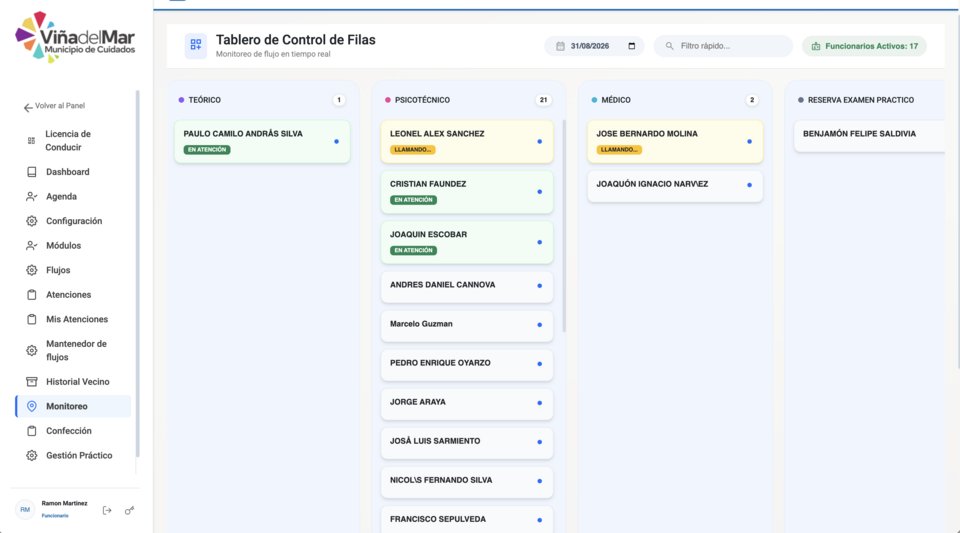
Task: Click the key icon in user footer
Action: [x=129, y=510]
